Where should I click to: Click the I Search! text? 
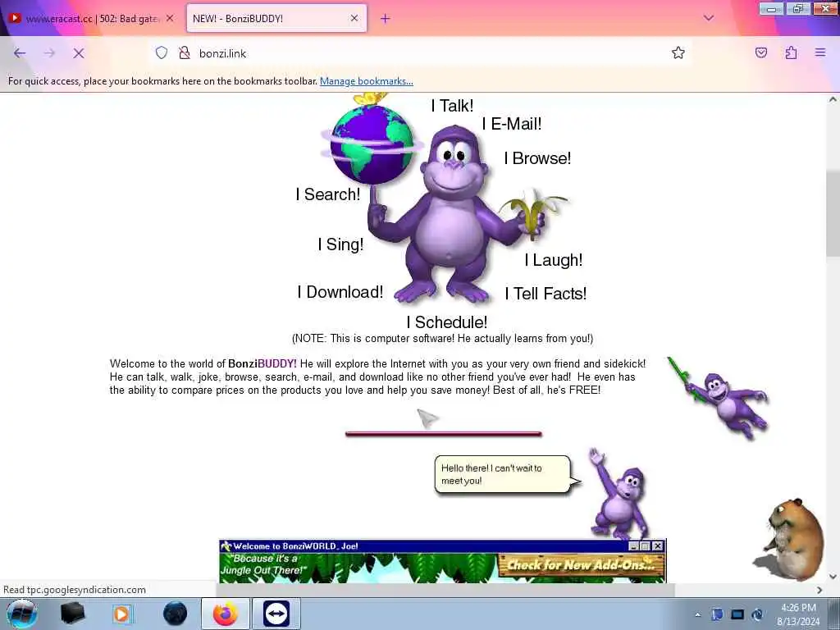pyautogui.click(x=328, y=194)
